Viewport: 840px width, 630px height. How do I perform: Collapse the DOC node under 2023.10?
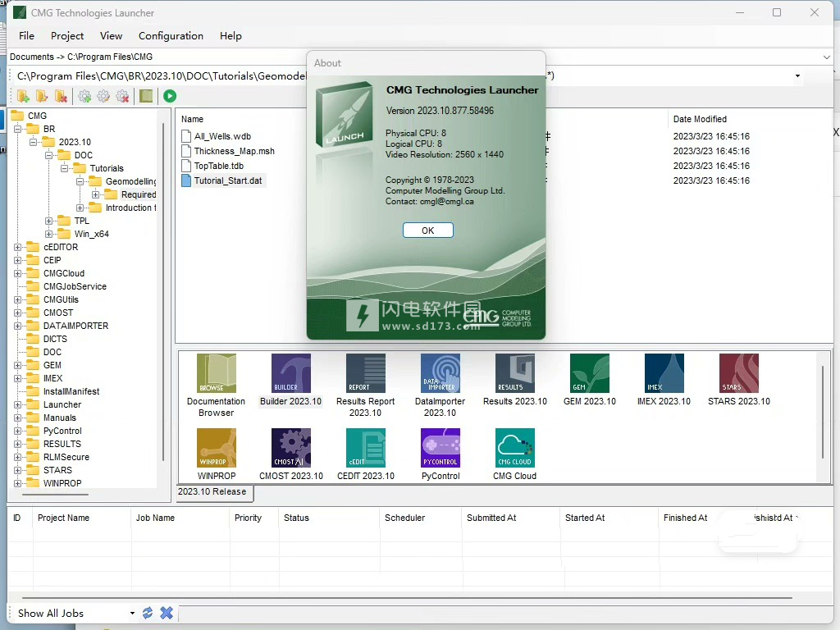click(x=48, y=155)
